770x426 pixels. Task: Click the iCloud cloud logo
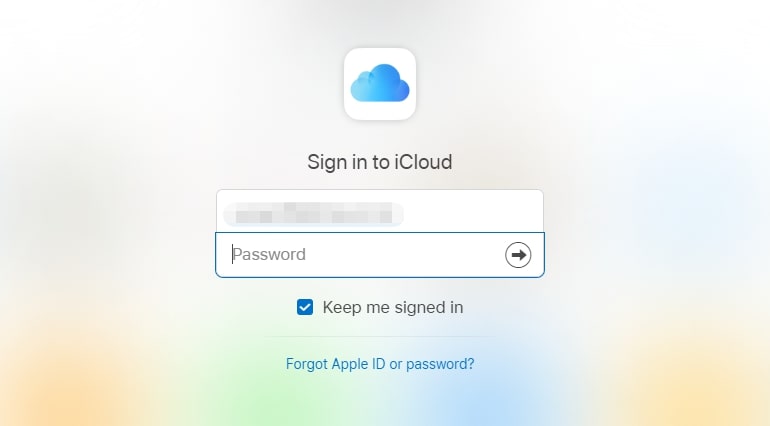point(380,84)
